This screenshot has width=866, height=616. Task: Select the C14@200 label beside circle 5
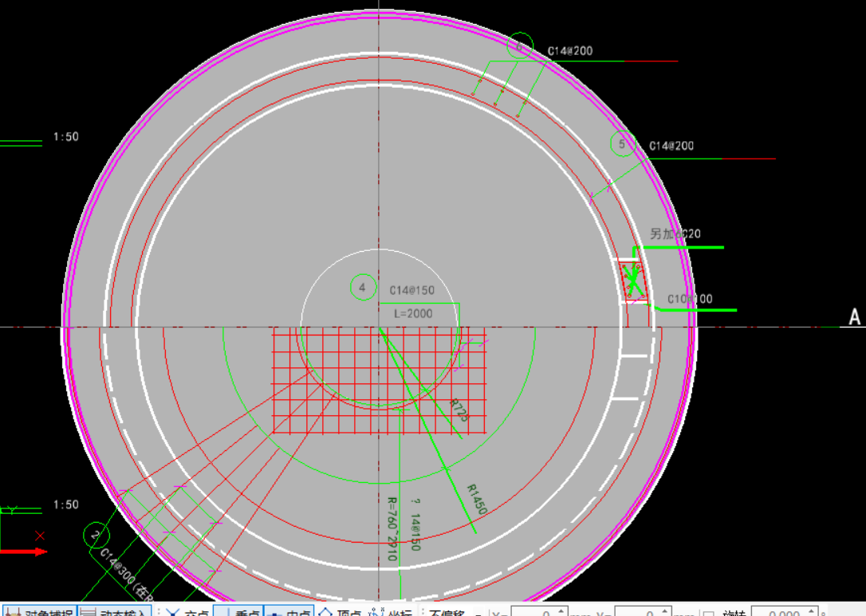pos(671,146)
